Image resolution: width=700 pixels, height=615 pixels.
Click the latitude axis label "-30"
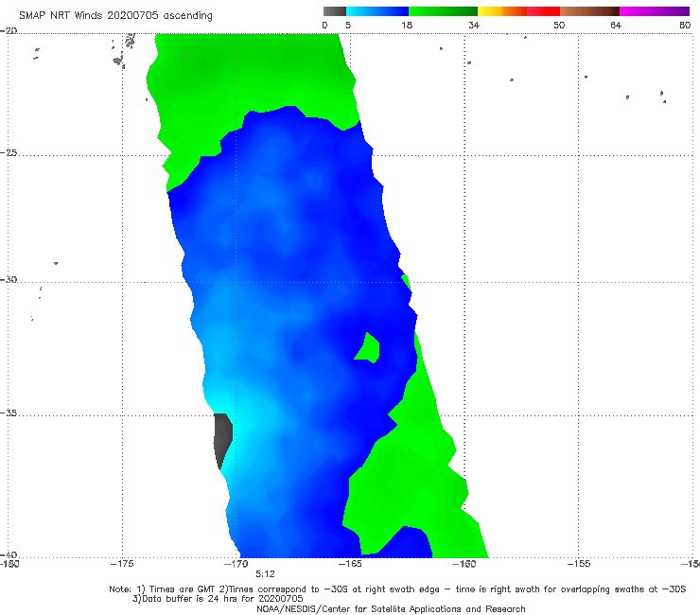coord(9,279)
